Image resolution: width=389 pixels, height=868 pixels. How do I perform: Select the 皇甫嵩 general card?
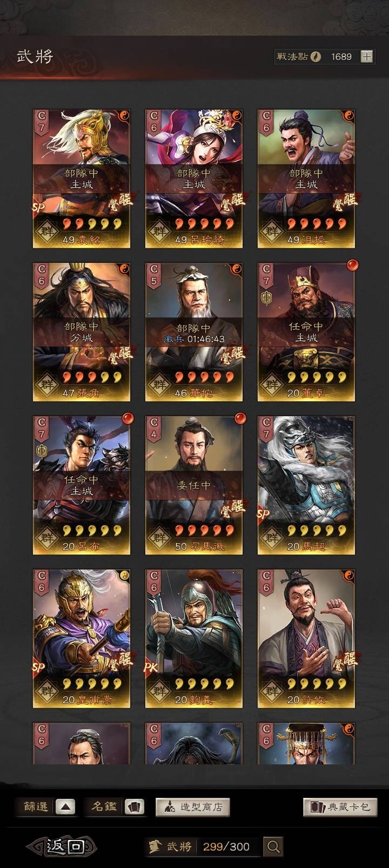coord(82,639)
